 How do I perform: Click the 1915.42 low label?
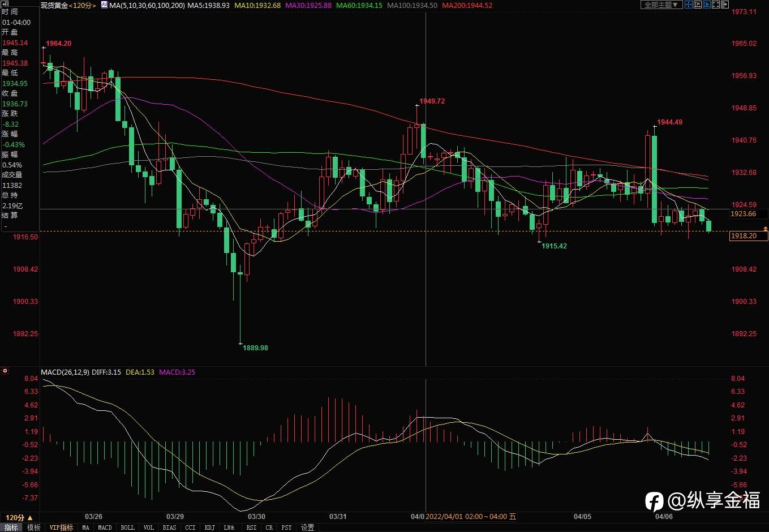pos(554,246)
